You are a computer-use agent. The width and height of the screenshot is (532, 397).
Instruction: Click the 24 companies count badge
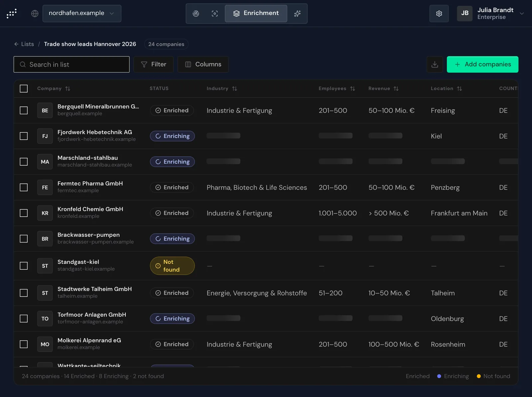tap(166, 44)
